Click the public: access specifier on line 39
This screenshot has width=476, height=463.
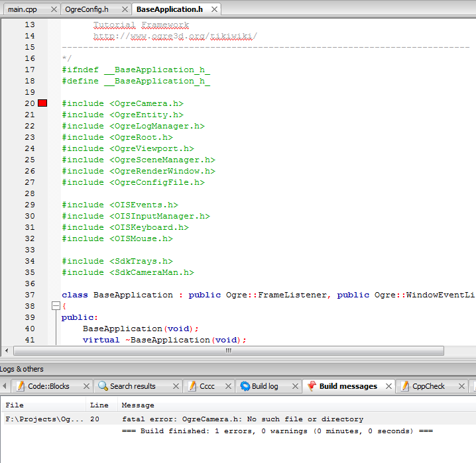coord(80,317)
